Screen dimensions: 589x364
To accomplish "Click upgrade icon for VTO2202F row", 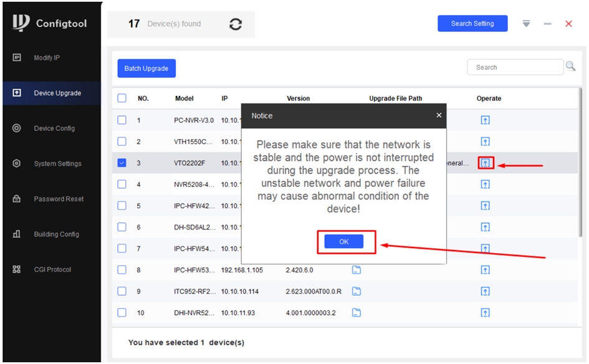I will point(486,163).
